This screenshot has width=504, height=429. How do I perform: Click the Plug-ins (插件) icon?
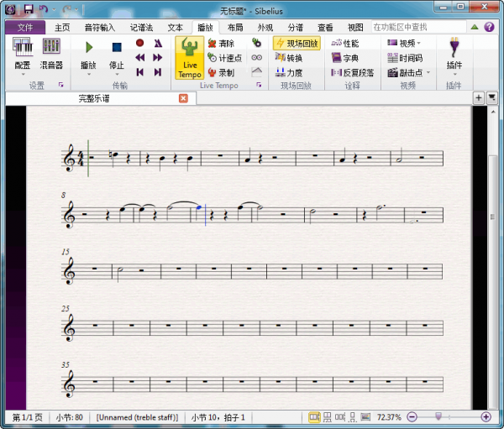(454, 49)
